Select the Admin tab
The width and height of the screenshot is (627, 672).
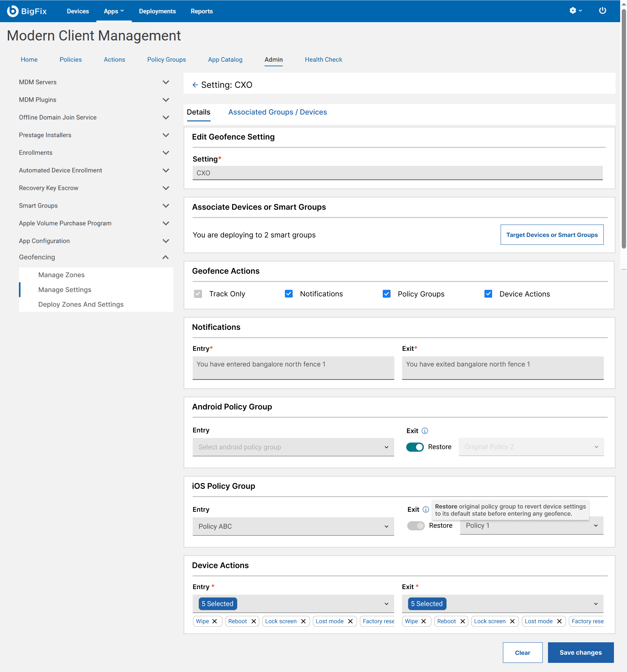[x=273, y=59]
